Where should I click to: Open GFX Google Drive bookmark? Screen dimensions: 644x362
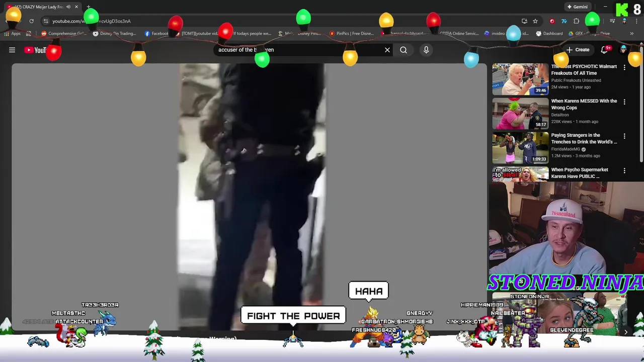tap(589, 34)
